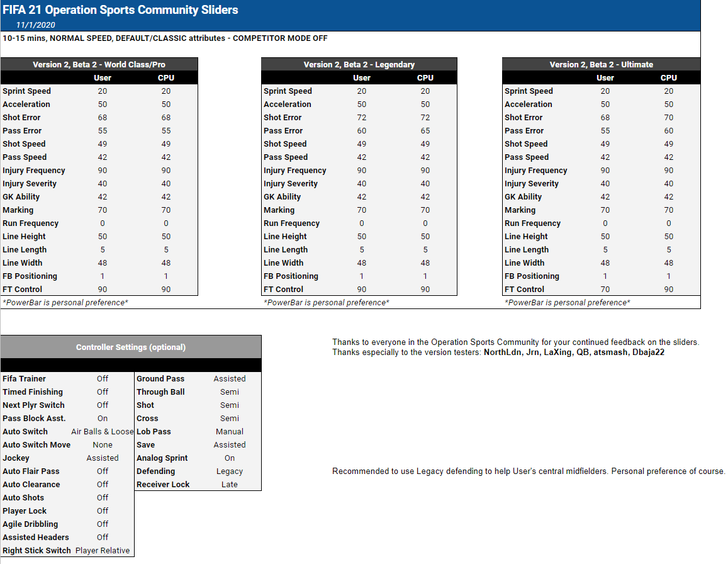Select Legendary User Shot Error value 72
728x564 pixels.
pos(362,118)
